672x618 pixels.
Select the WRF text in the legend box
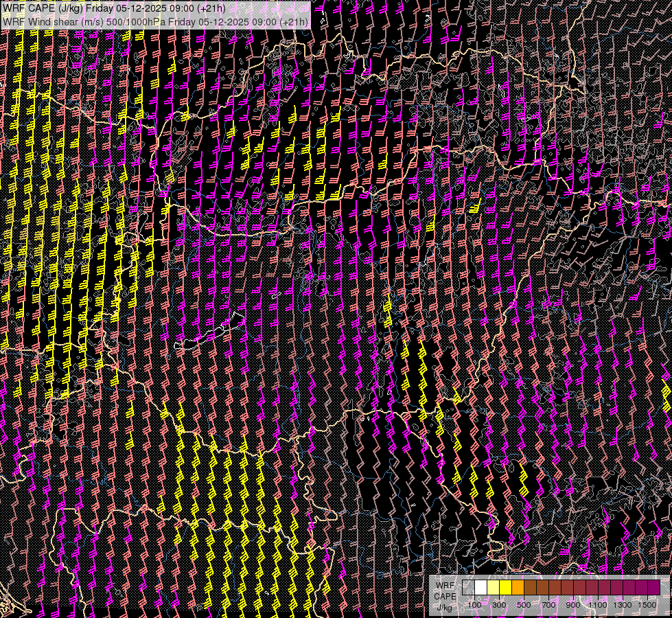pos(444,585)
